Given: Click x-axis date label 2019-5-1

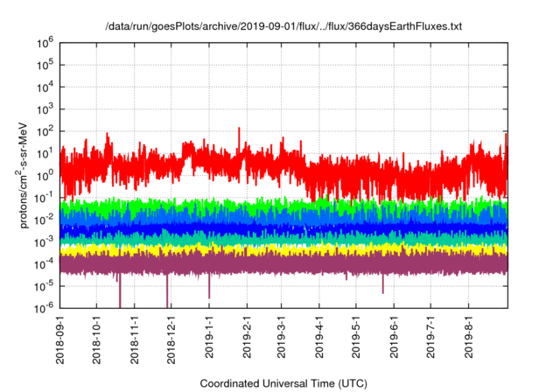Looking at the screenshot, I should coord(356,336).
